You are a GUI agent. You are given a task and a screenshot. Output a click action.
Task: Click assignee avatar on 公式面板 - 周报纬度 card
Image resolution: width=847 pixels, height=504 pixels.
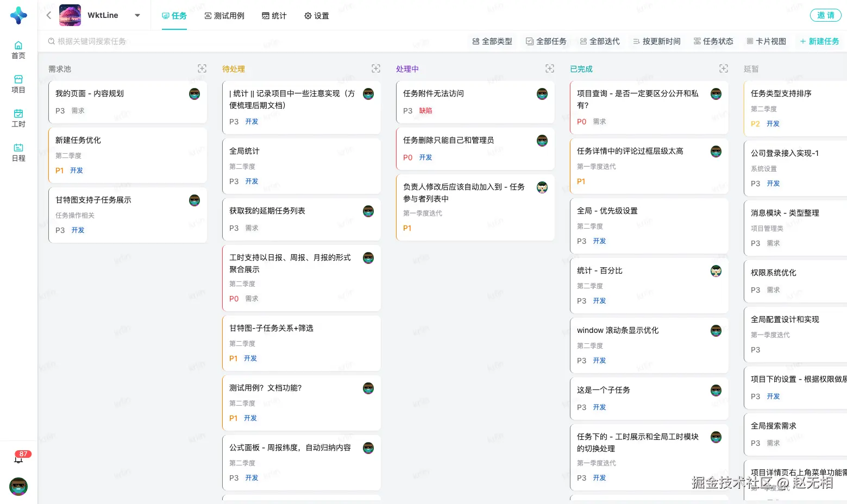[x=368, y=448]
